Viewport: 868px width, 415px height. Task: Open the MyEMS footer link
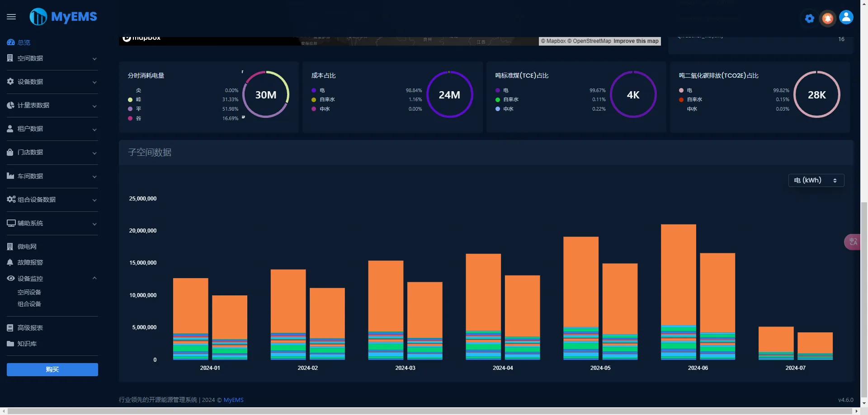click(x=233, y=400)
